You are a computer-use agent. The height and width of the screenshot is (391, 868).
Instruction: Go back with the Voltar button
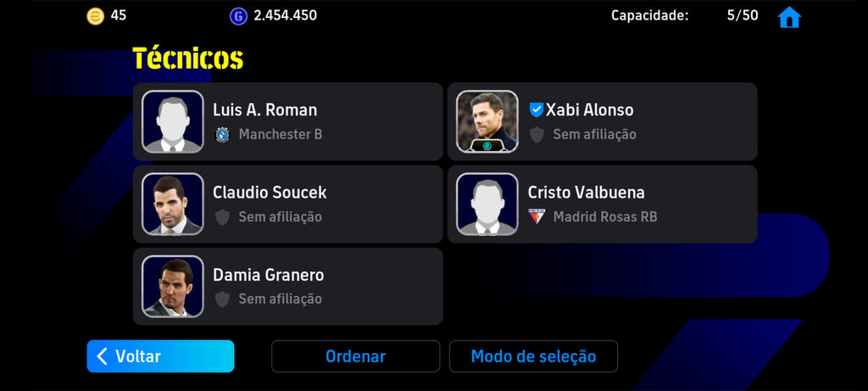(160, 356)
